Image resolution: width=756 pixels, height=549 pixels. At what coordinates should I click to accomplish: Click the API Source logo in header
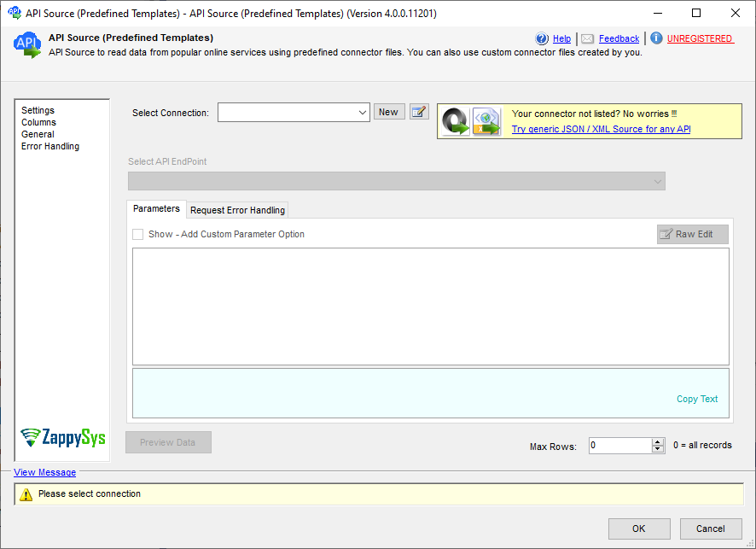point(27,45)
